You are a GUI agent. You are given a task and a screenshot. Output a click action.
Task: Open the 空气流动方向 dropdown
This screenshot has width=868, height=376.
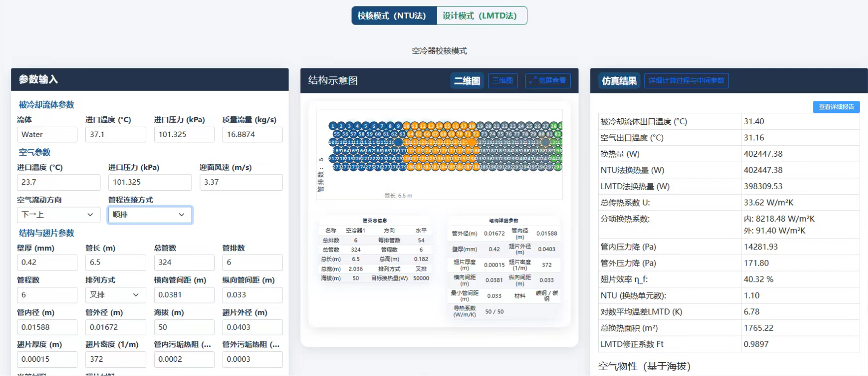(x=58, y=215)
